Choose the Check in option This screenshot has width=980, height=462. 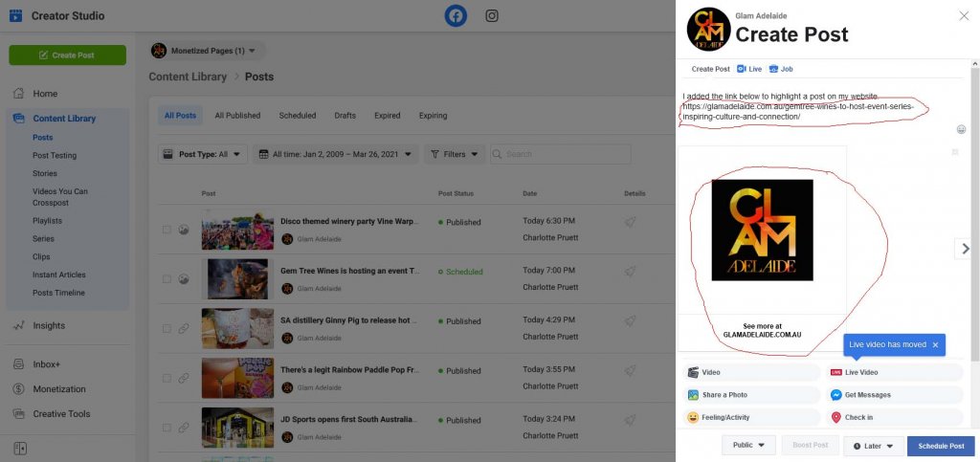(x=895, y=417)
